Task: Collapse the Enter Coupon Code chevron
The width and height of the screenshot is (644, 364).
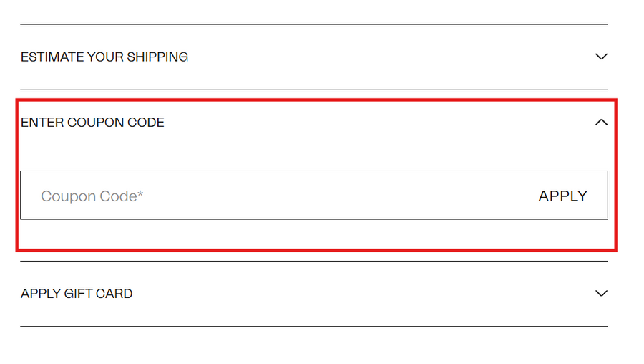Action: pos(601,123)
